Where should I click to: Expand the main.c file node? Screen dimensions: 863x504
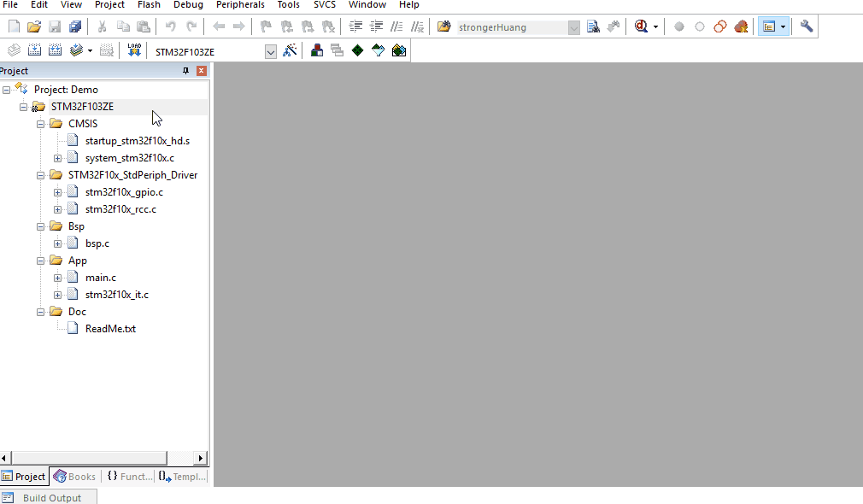click(58, 278)
